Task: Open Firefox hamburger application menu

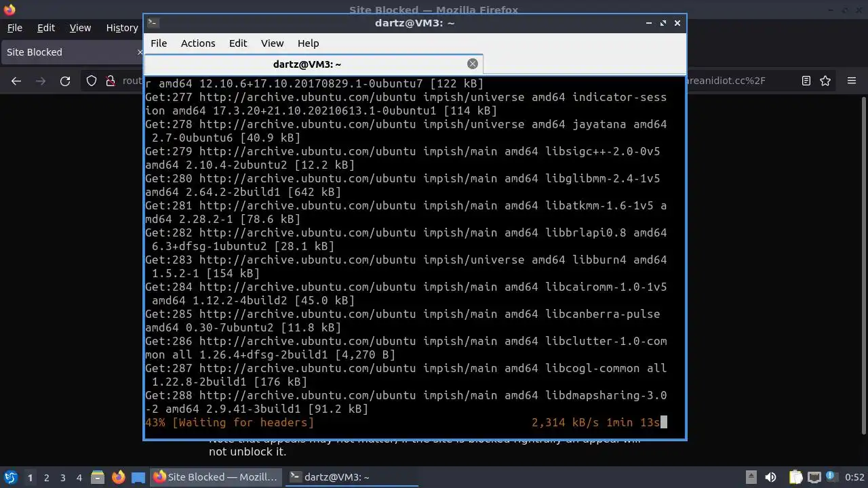Action: coord(852,81)
